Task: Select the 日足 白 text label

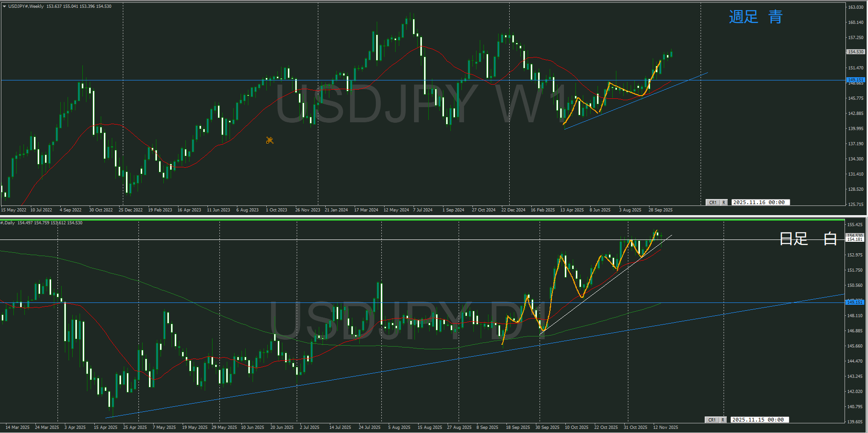Action: [x=808, y=239]
